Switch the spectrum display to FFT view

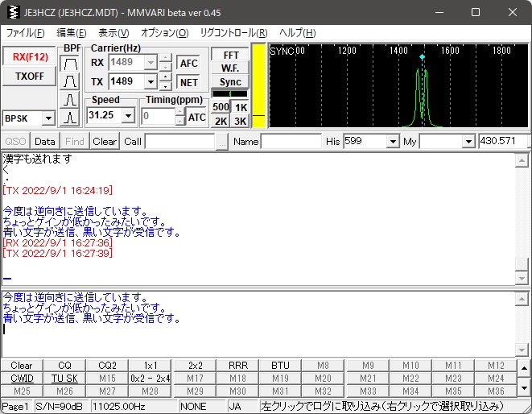point(230,55)
